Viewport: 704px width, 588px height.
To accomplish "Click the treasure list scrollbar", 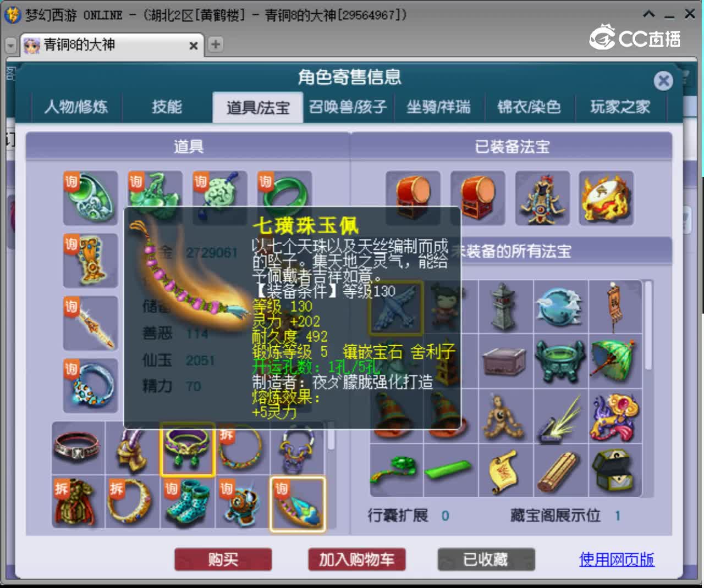I will pos(648,325).
